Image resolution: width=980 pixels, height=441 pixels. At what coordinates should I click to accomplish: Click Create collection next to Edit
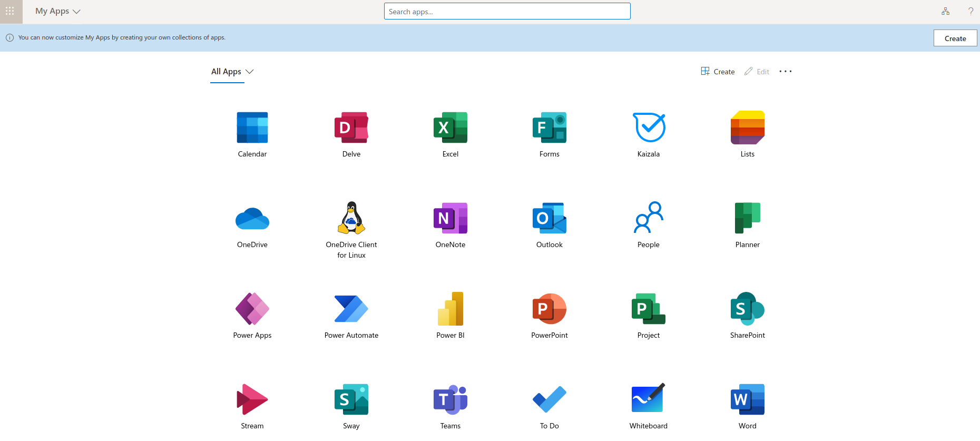coord(718,72)
